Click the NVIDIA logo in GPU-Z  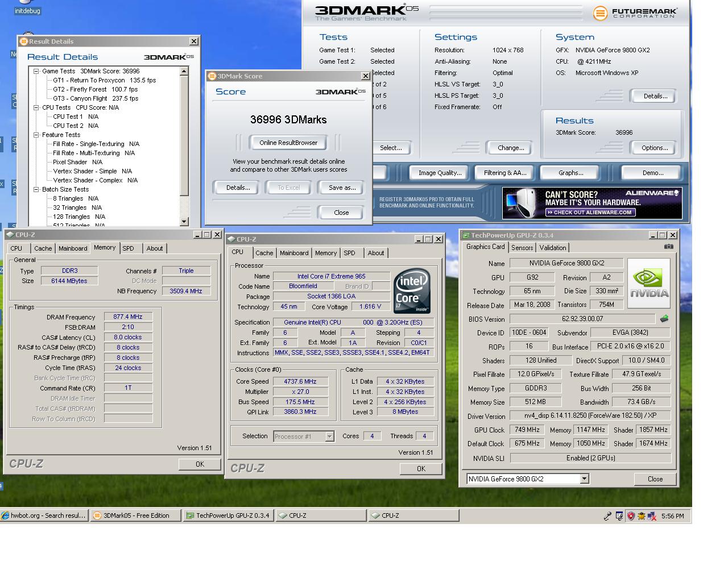point(649,283)
